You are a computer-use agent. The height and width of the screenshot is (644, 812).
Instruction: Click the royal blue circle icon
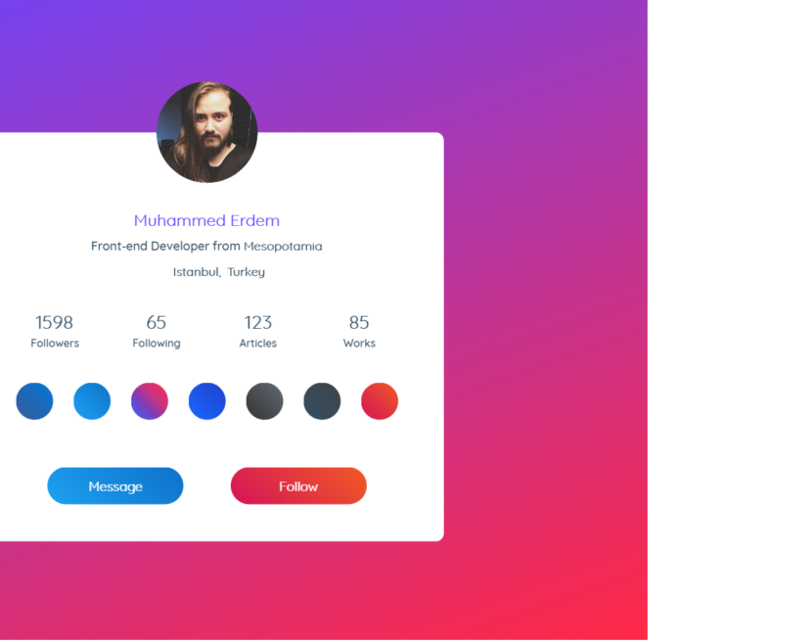click(207, 401)
